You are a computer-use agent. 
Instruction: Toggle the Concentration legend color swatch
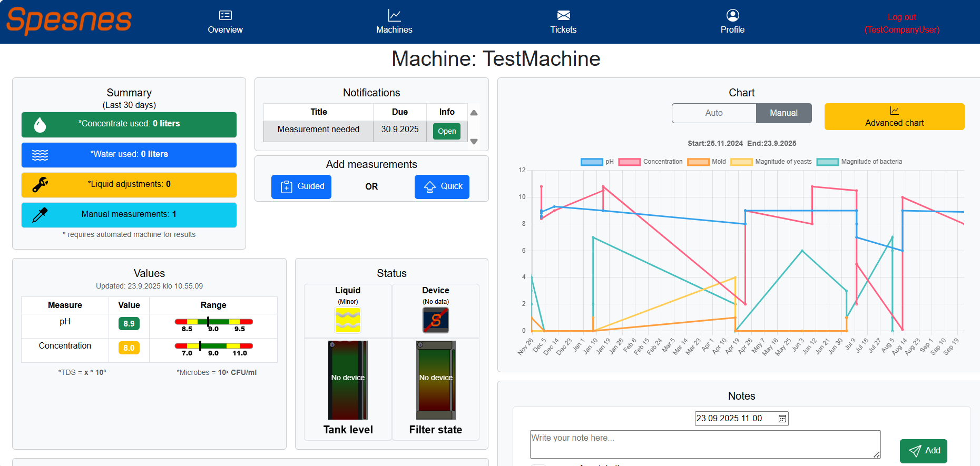pos(629,162)
